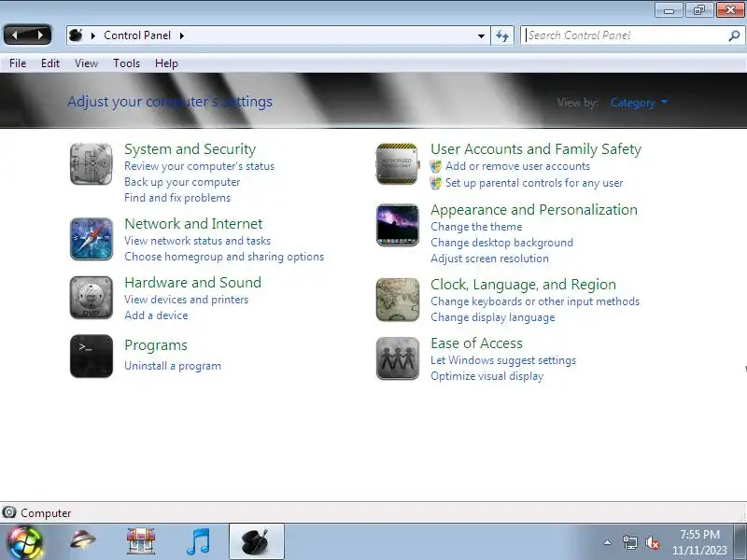Click the Show desktop strip at taskbar end
Image resolution: width=747 pixels, height=560 pixels.
coord(740,541)
